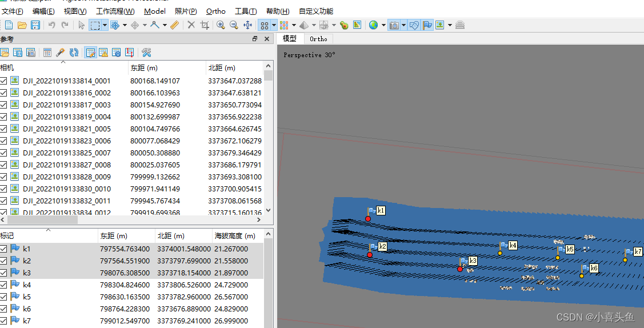Switch to view errors table icon
Screen dimensions: 644x328
[x=103, y=53]
